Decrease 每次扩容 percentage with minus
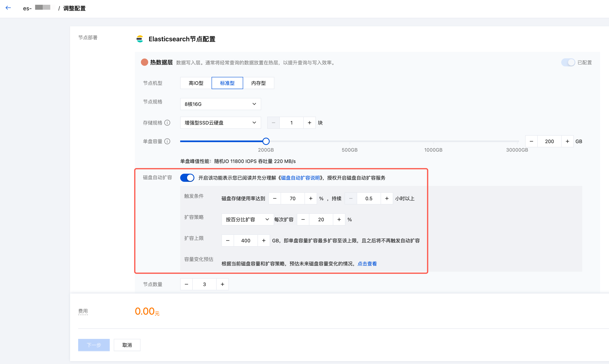609x364 pixels. [303, 219]
